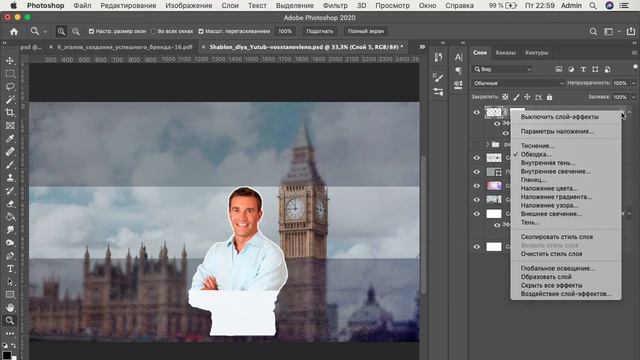Select the Lasso tool

pos(10,87)
